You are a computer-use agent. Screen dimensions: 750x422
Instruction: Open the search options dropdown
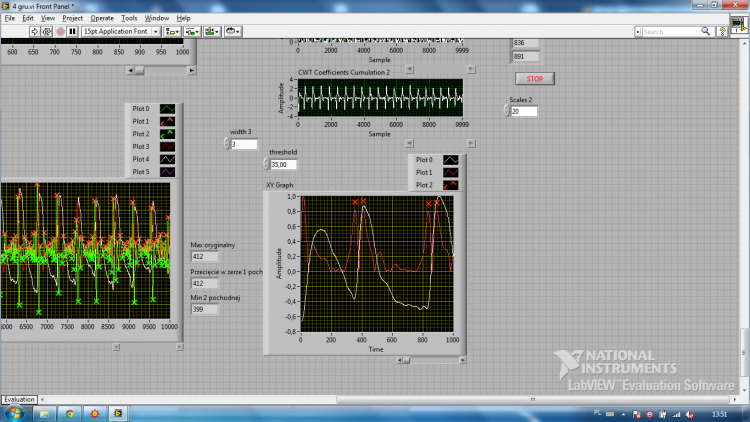[x=638, y=32]
